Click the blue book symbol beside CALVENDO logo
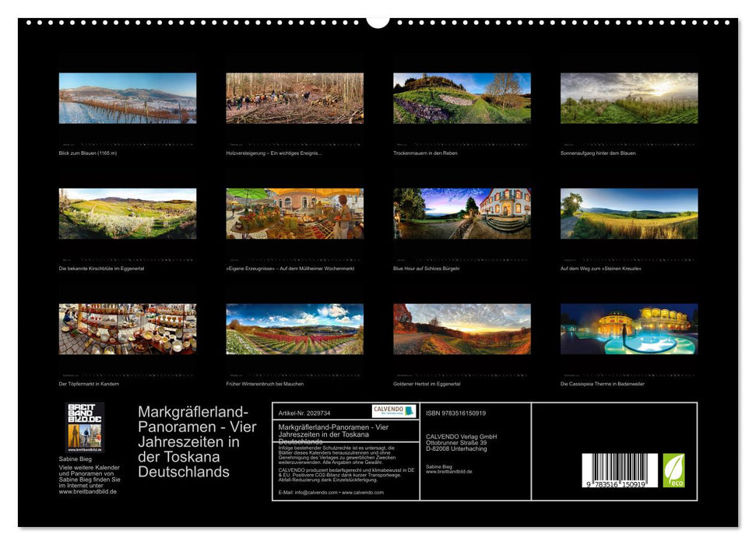The height and width of the screenshot is (545, 756). [x=408, y=411]
